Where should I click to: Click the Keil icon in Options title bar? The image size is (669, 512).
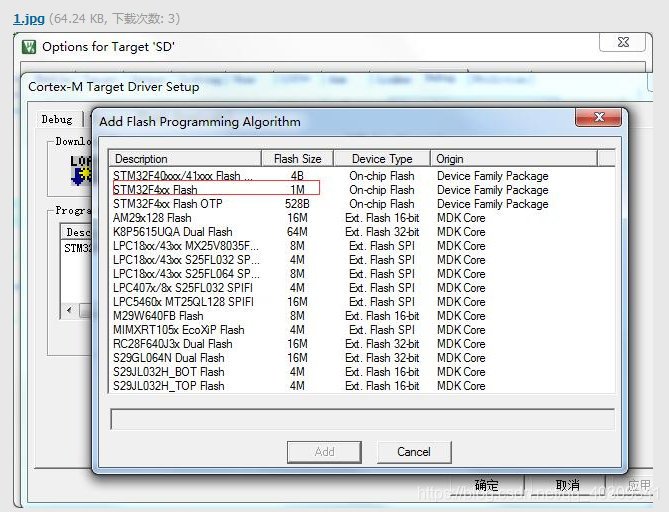tap(29, 47)
